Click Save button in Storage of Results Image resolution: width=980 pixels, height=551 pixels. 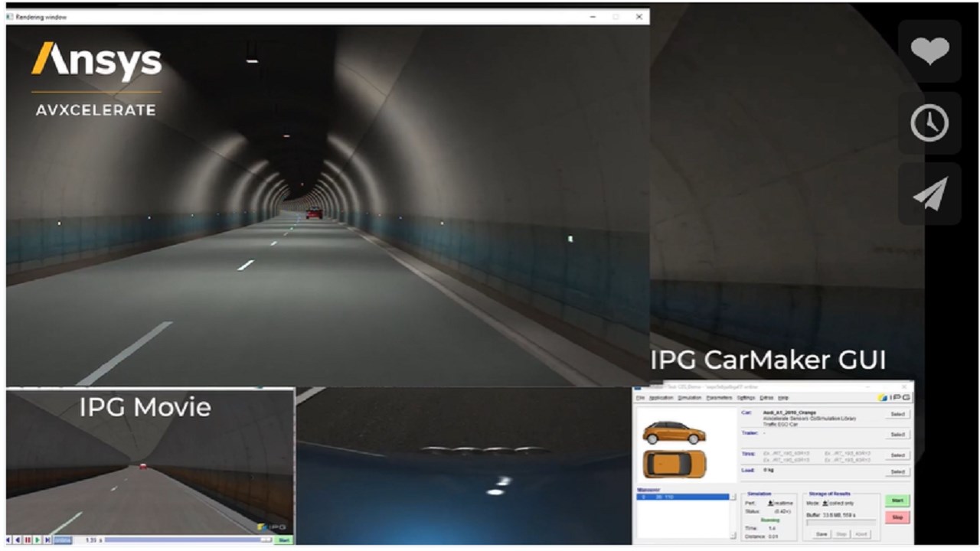click(822, 534)
